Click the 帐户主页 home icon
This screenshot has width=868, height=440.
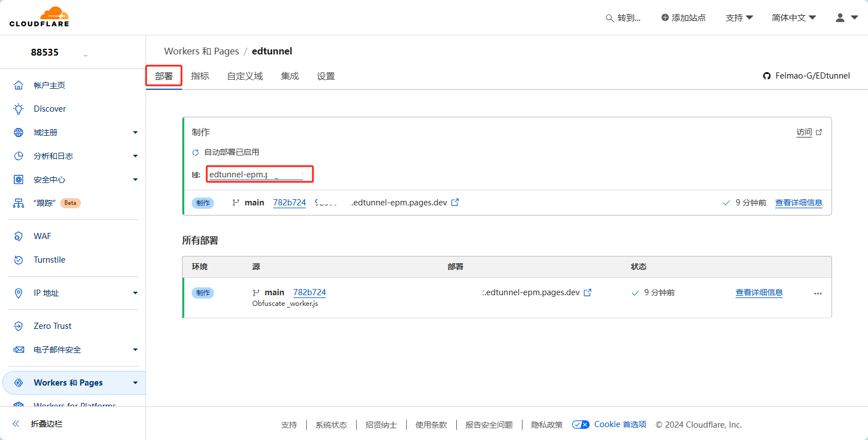point(19,85)
